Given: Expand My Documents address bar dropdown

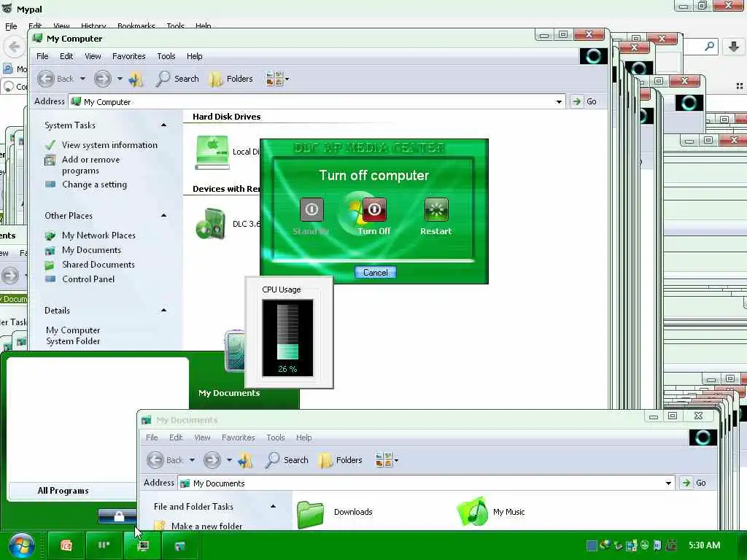Looking at the screenshot, I should [x=668, y=483].
